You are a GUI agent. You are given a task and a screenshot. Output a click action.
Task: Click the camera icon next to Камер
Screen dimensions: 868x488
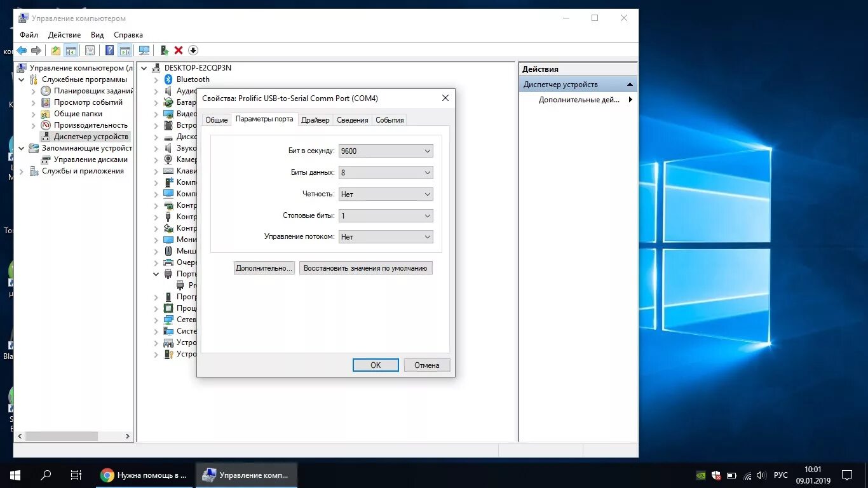pos(168,159)
